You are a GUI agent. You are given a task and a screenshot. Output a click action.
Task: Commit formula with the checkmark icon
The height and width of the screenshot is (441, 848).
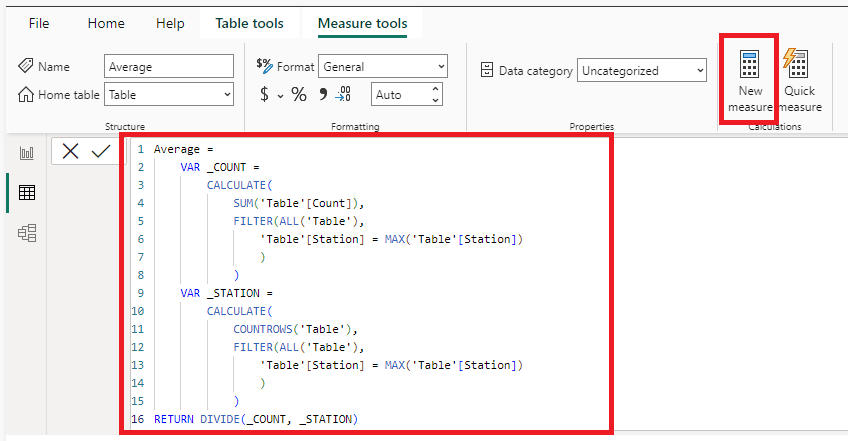pos(101,151)
